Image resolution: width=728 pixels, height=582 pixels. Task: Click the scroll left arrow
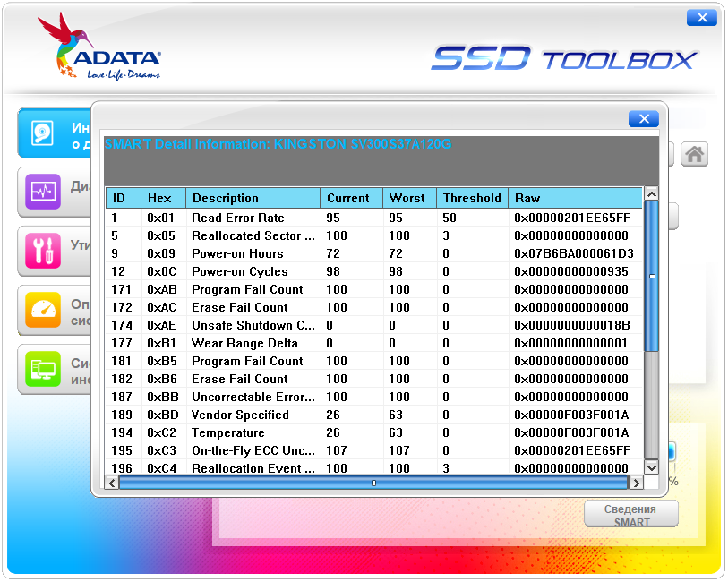coord(111,484)
